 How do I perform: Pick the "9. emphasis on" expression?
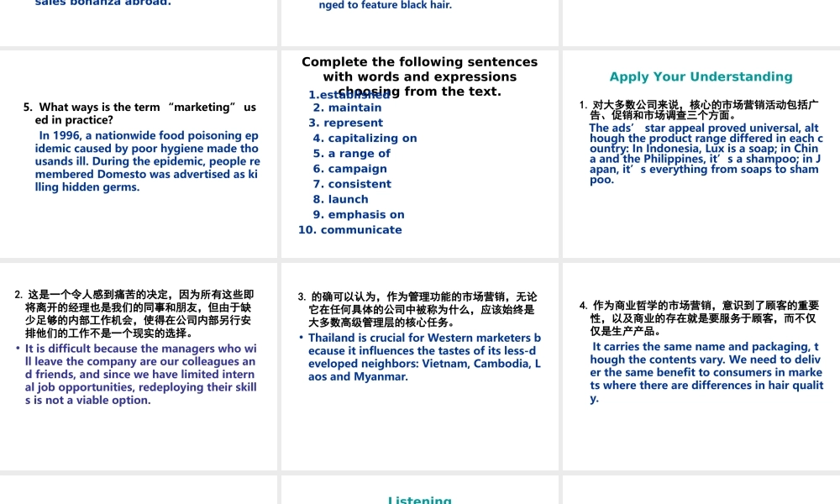coord(359,214)
